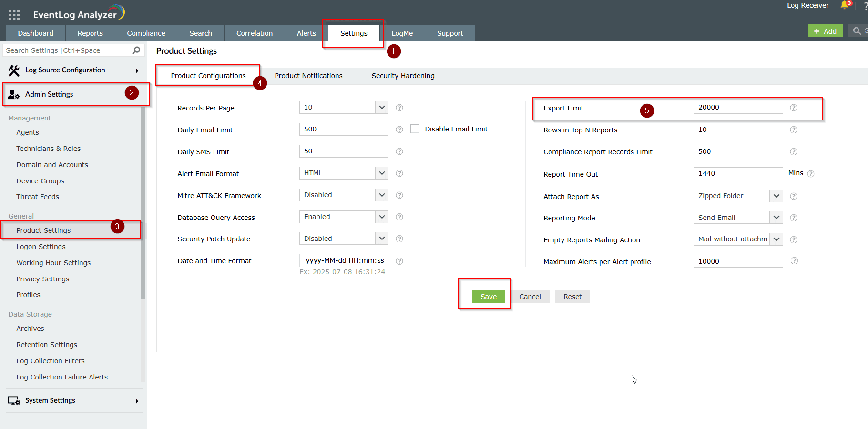Image resolution: width=868 pixels, height=429 pixels.
Task: Click the Export Limit input field
Action: pyautogui.click(x=738, y=108)
